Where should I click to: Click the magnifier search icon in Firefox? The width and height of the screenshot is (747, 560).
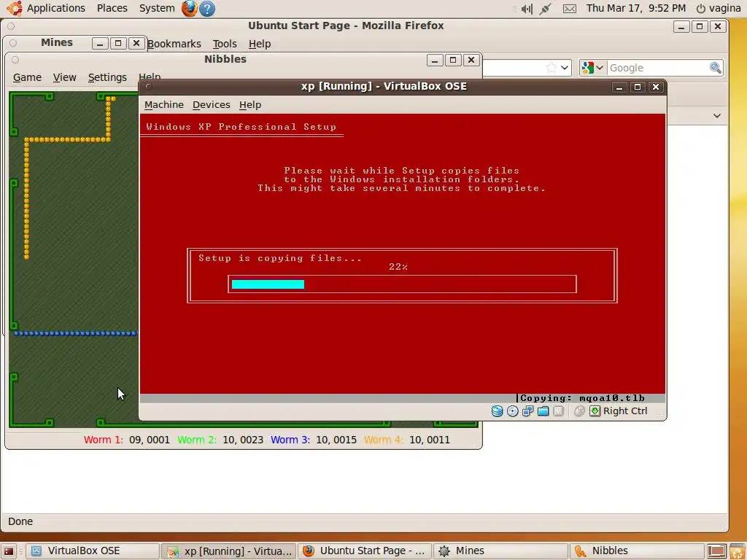point(715,68)
